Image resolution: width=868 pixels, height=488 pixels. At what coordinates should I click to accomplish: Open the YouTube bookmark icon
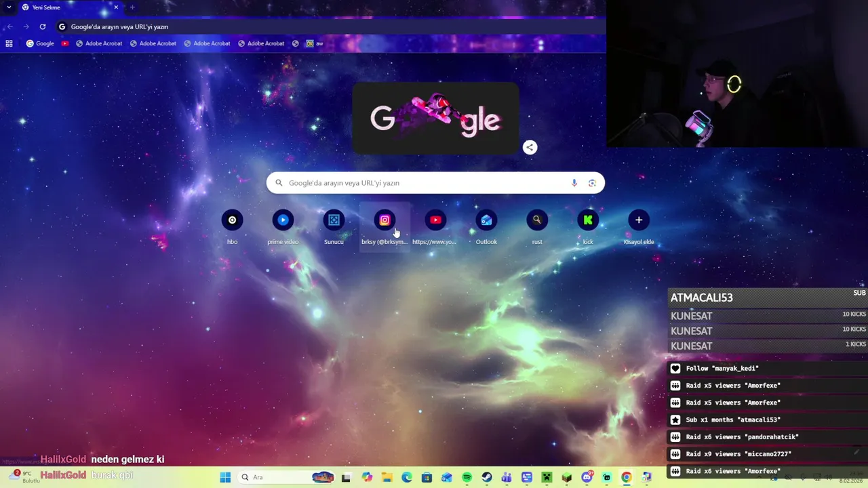point(65,43)
